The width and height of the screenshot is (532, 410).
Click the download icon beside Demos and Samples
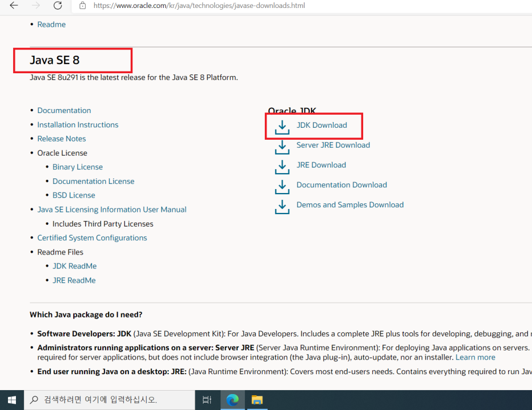(x=282, y=207)
